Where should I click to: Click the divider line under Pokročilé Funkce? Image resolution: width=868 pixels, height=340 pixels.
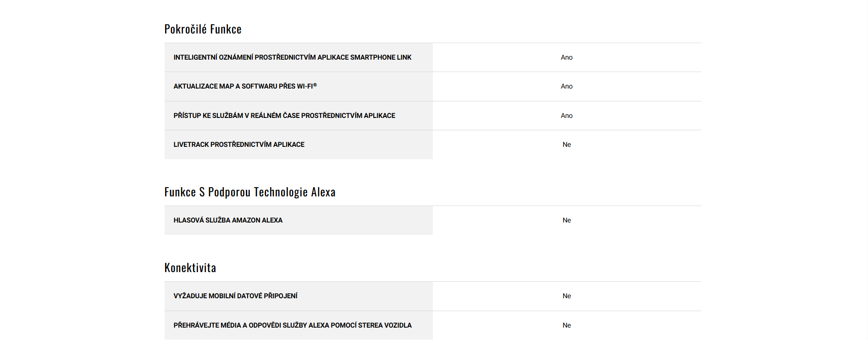(x=432, y=43)
